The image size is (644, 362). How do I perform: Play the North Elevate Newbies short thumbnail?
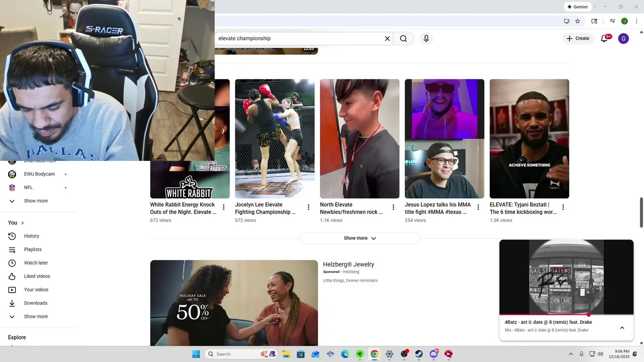(x=360, y=139)
